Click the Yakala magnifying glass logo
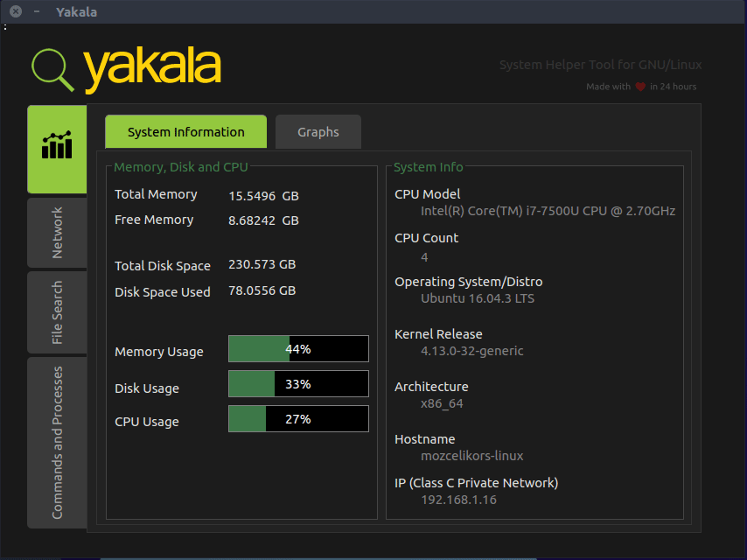747x560 pixels. [52, 70]
